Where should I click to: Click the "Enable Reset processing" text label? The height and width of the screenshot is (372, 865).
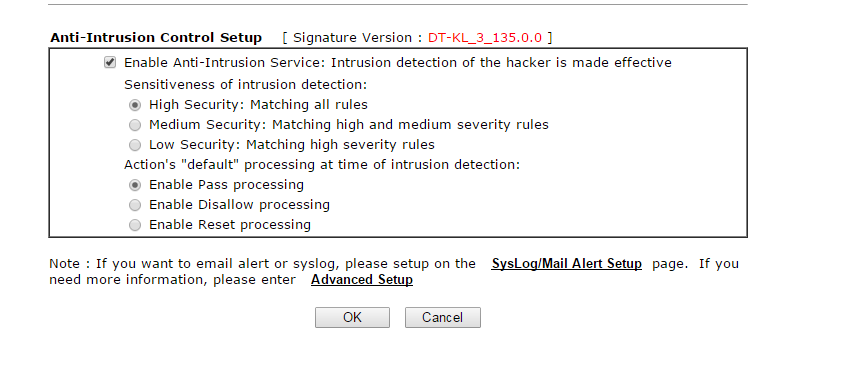(x=230, y=225)
